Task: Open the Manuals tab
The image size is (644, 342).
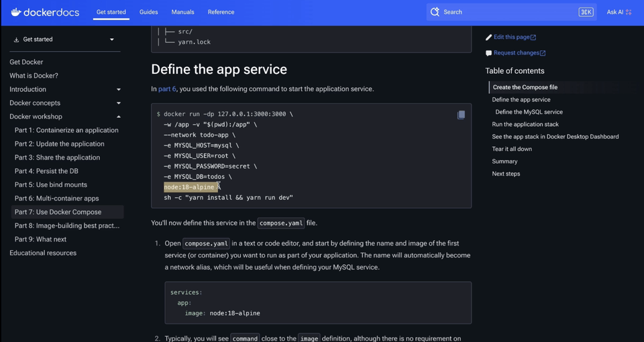Action: tap(182, 12)
